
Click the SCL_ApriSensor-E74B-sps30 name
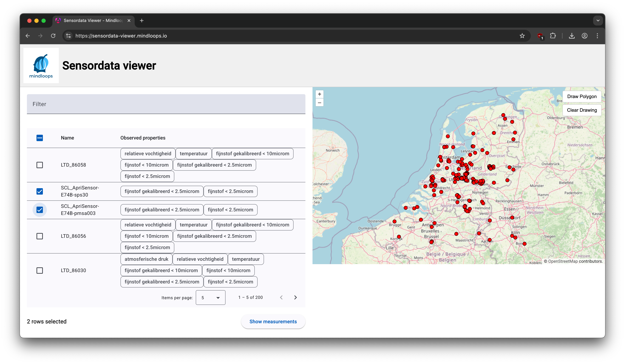pos(80,191)
